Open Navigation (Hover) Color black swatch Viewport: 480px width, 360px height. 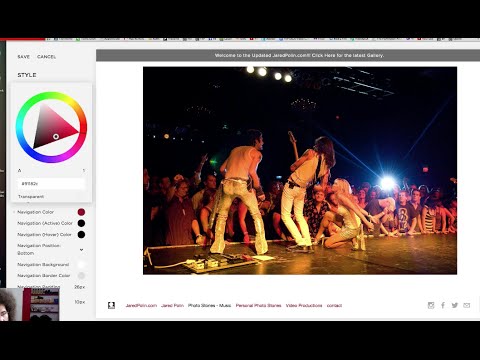[81, 235]
